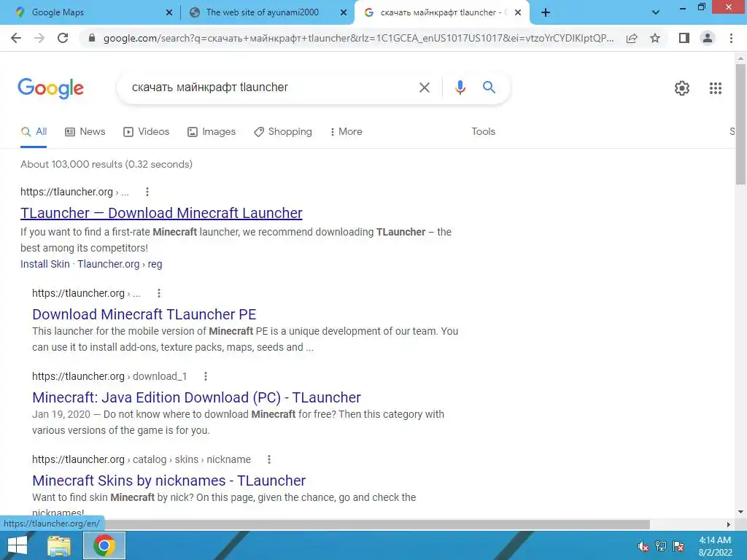The image size is (747, 560).
Task: Open Minecraft Skins by nicknames link
Action: pyautogui.click(x=169, y=481)
